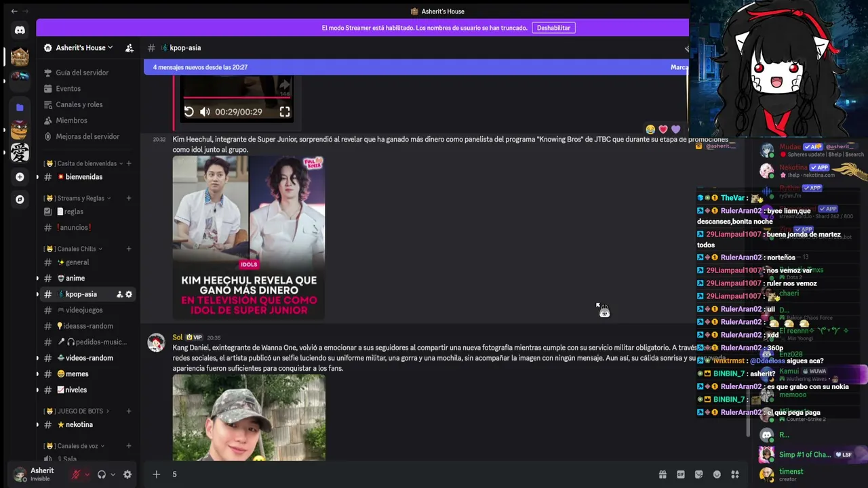Screen dimensions: 868x488
Task: Add the purple heart reaction
Action: (x=675, y=129)
